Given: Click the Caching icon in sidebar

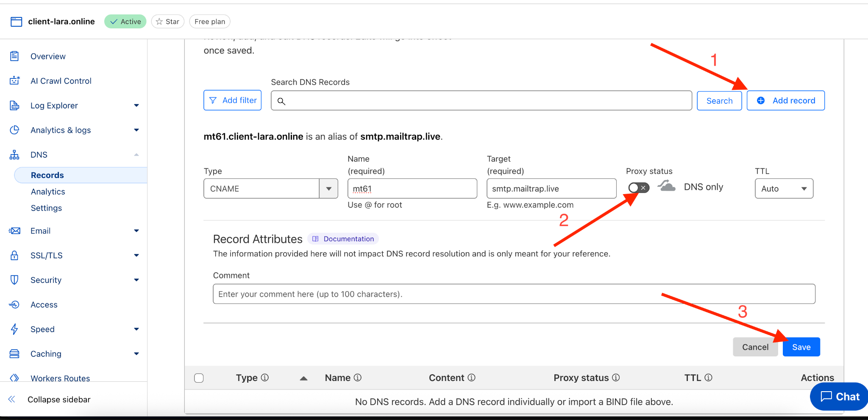Looking at the screenshot, I should [x=14, y=353].
